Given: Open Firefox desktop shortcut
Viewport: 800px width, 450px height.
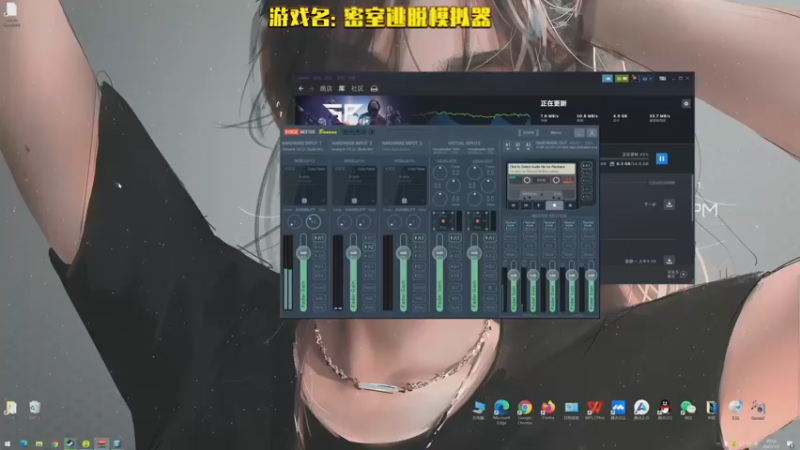Looking at the screenshot, I should point(548,410).
